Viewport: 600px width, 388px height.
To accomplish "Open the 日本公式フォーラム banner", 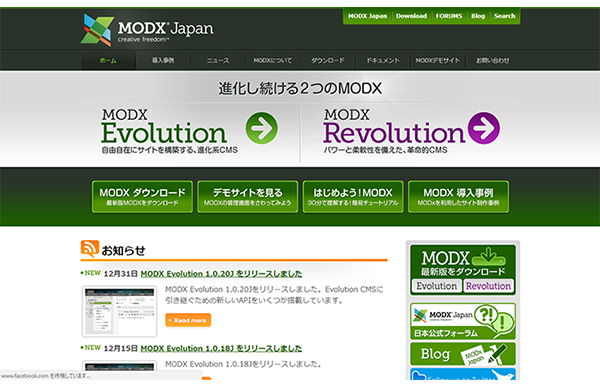I will (463, 321).
